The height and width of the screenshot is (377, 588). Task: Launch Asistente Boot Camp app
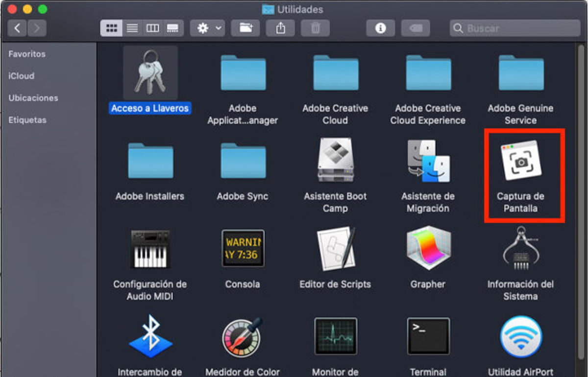click(335, 160)
